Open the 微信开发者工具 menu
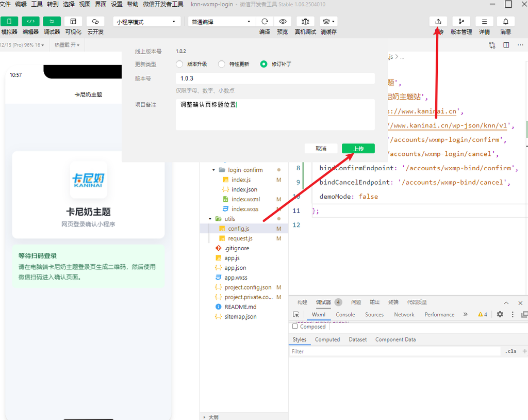 click(x=163, y=4)
